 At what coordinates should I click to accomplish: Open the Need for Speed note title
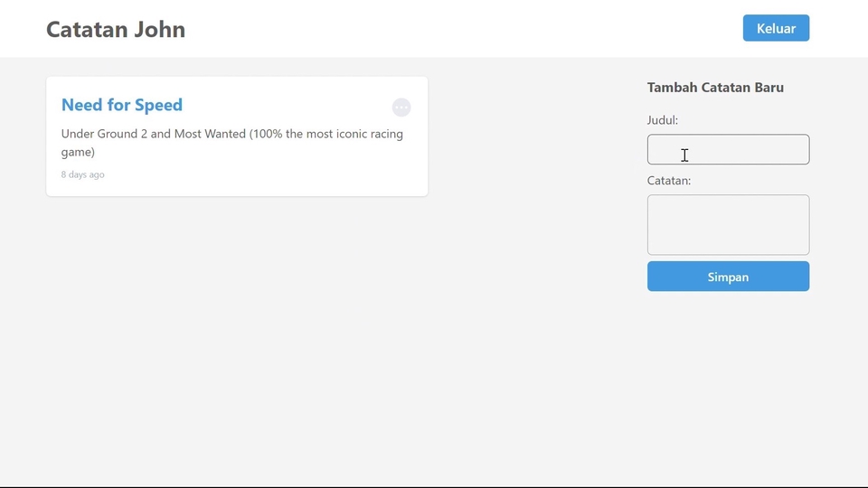[122, 105]
